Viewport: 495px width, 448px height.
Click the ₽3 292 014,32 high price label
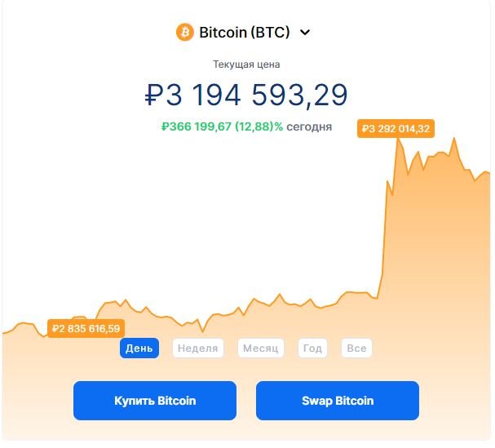point(396,129)
